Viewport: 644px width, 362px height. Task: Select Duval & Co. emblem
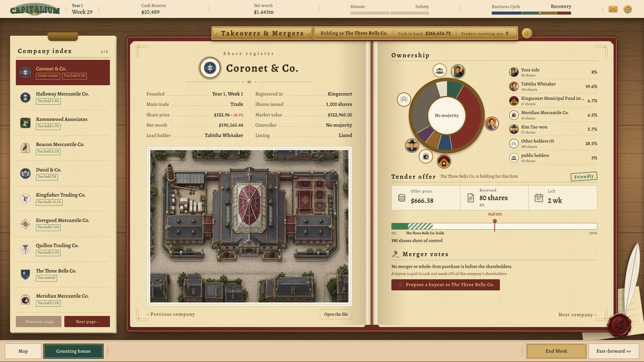(25, 173)
